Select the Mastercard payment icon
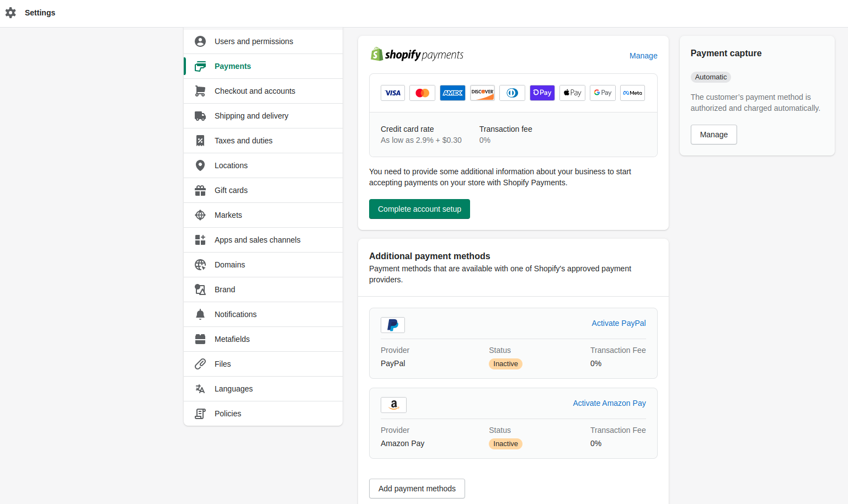The width and height of the screenshot is (848, 504). (x=422, y=93)
